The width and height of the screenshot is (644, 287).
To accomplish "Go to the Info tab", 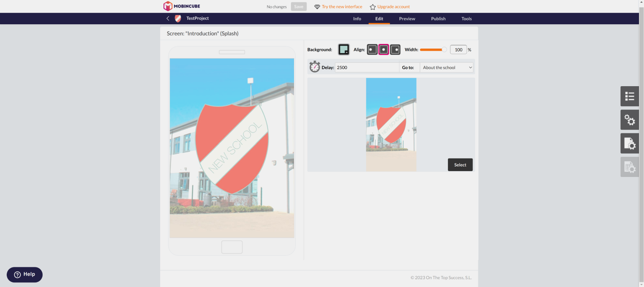I will pyautogui.click(x=357, y=19).
